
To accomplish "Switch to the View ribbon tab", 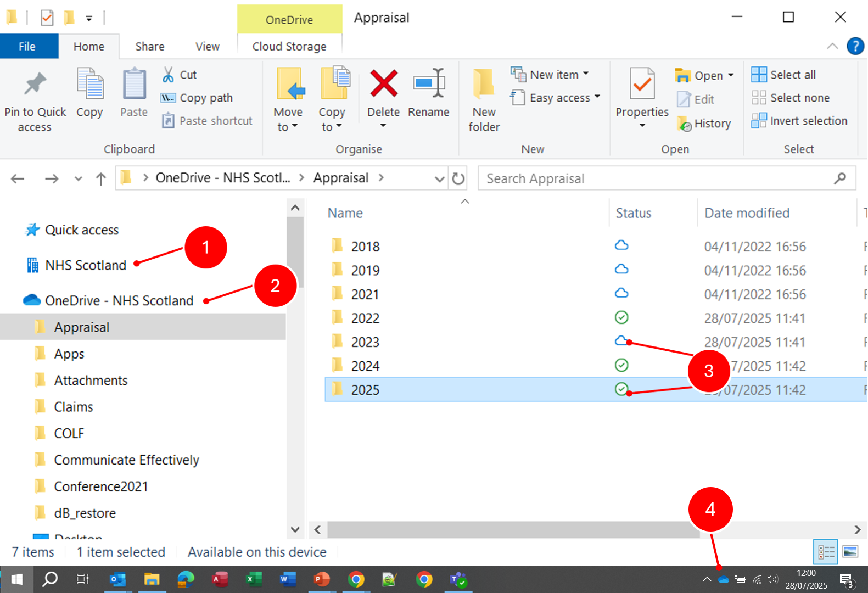I will pyautogui.click(x=207, y=47).
